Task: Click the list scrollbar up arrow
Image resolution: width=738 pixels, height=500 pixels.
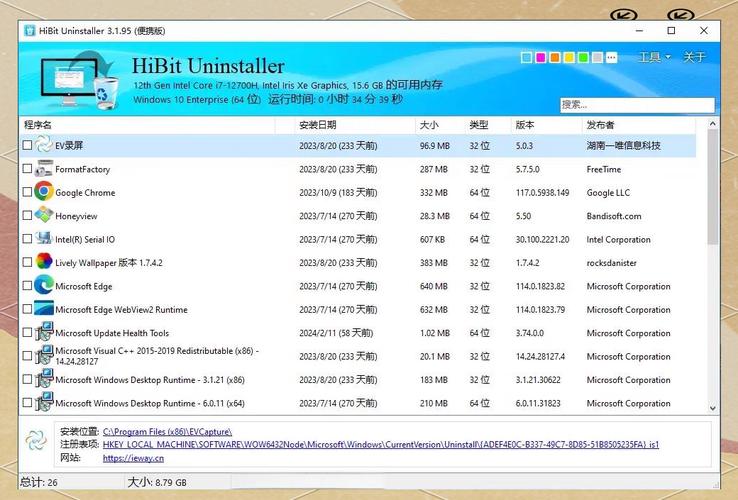Action: pyautogui.click(x=713, y=124)
